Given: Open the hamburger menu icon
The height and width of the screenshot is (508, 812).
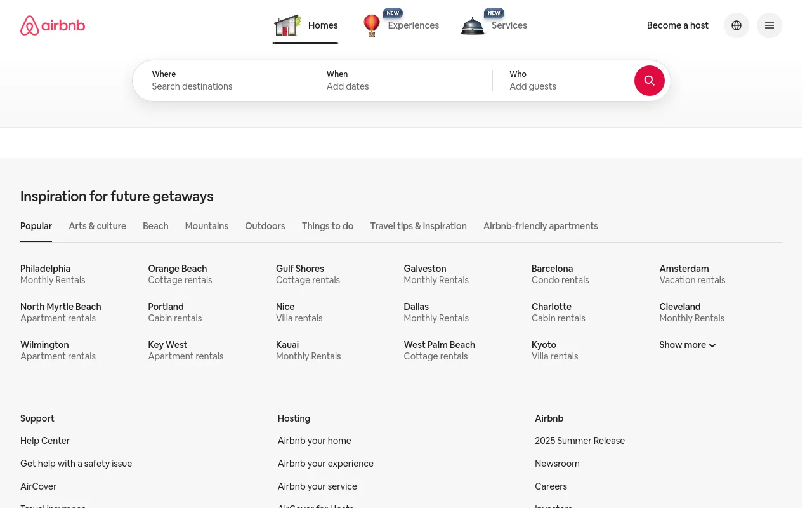Looking at the screenshot, I should [769, 25].
